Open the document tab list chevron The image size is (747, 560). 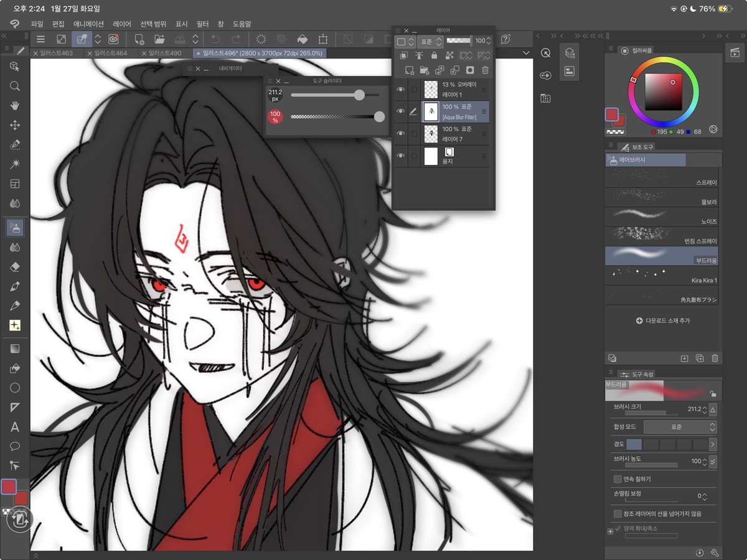point(527,54)
